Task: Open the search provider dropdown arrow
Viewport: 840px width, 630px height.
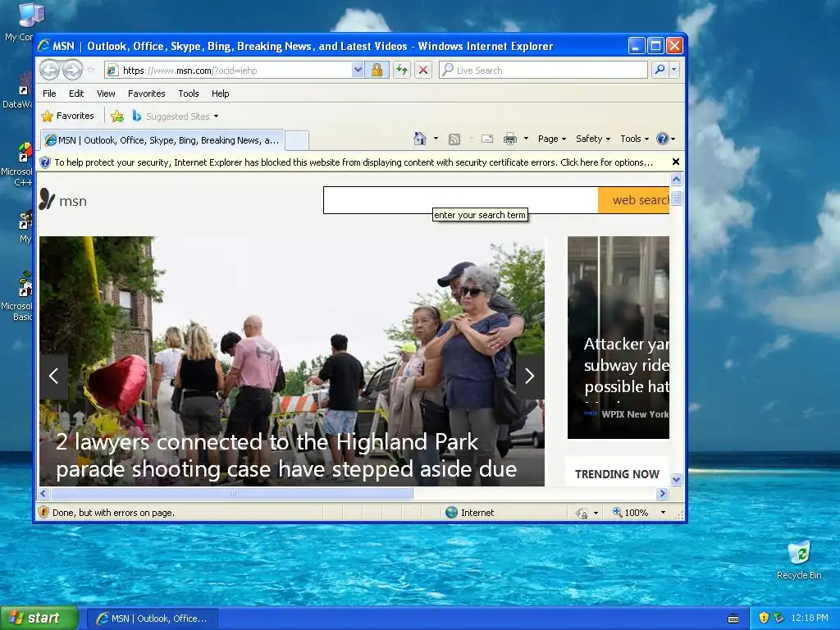Action: pyautogui.click(x=674, y=70)
